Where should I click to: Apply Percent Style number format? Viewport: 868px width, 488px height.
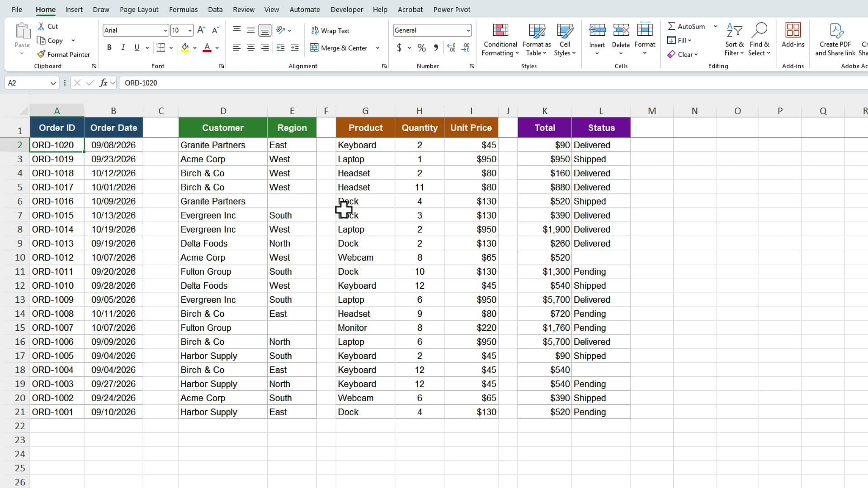pyautogui.click(x=421, y=47)
